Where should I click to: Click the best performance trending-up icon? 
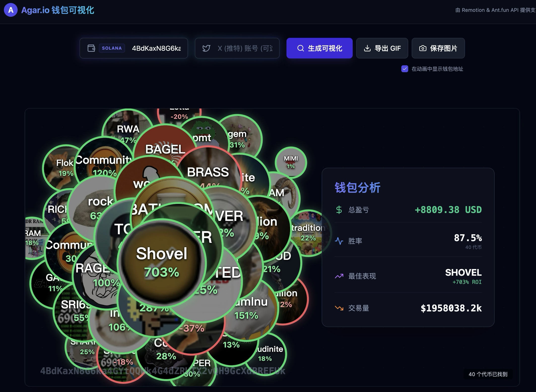(x=339, y=276)
